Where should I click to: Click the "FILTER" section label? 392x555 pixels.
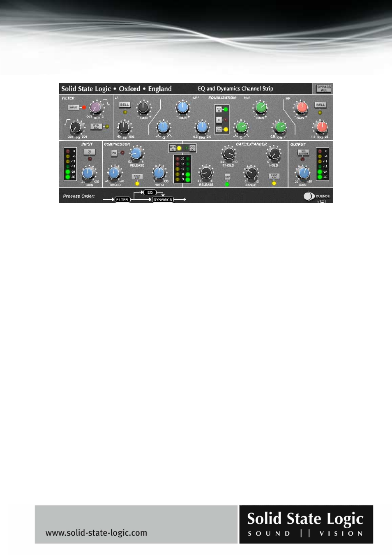pyautogui.click(x=68, y=98)
